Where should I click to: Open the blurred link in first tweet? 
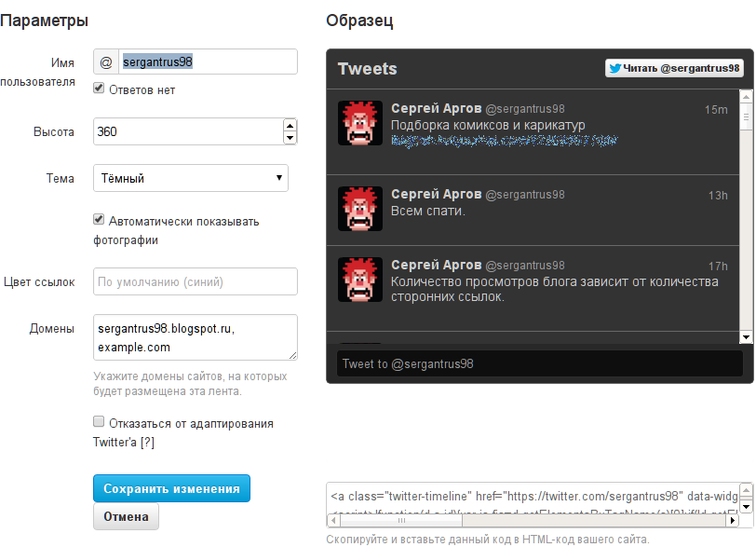505,141
